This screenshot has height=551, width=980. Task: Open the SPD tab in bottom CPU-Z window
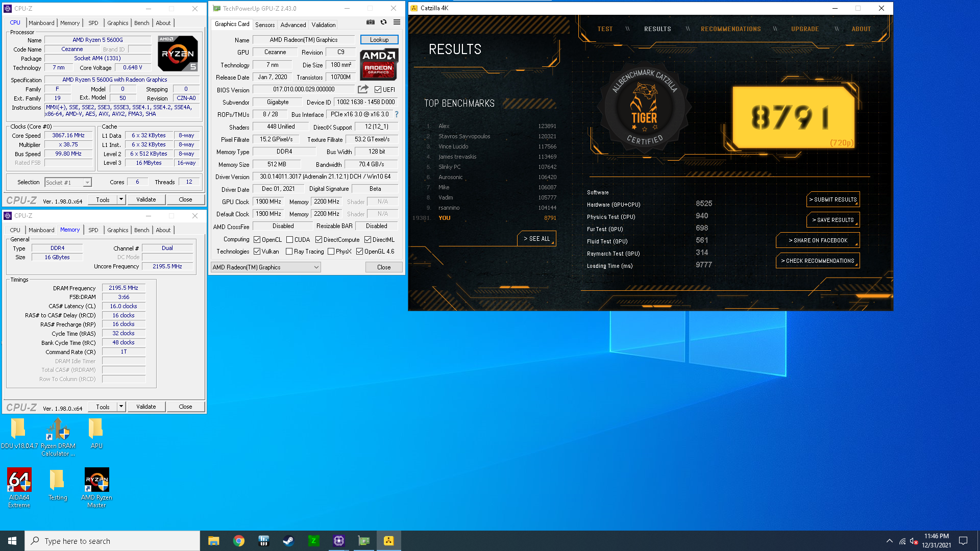coord(93,230)
